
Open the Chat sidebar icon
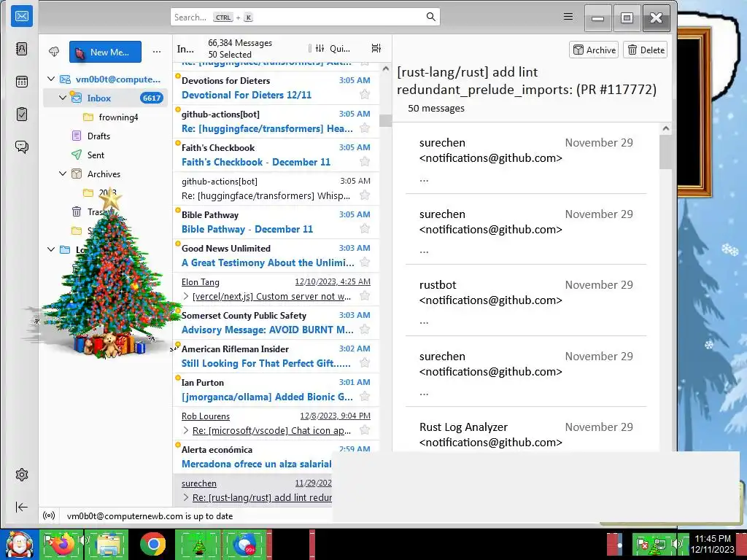click(22, 147)
